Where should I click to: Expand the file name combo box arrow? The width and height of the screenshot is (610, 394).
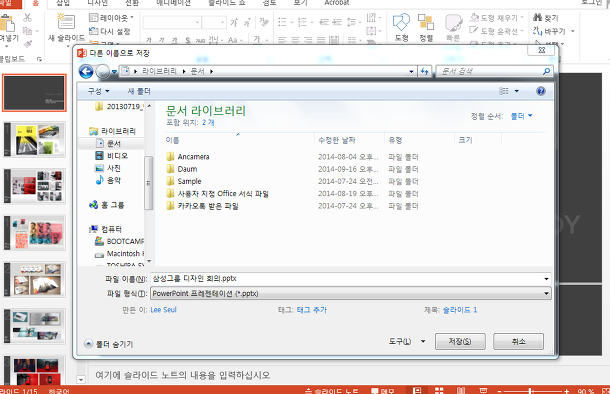(x=546, y=279)
